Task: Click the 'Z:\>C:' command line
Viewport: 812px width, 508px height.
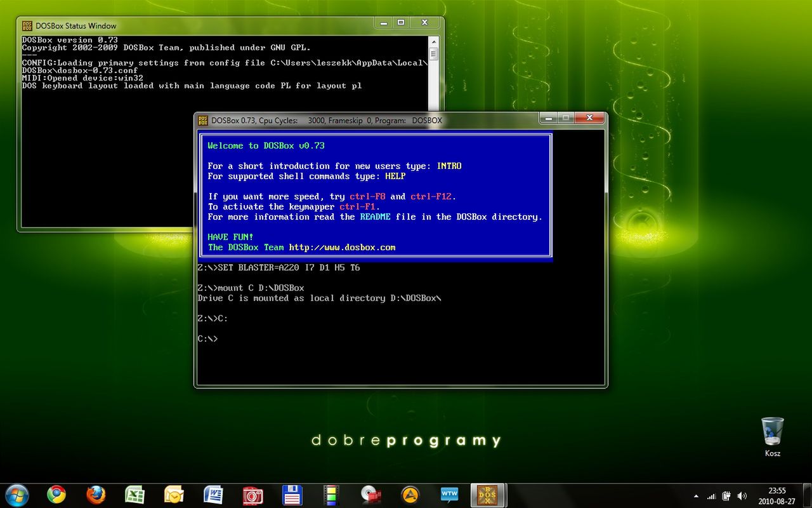Action: pos(213,319)
